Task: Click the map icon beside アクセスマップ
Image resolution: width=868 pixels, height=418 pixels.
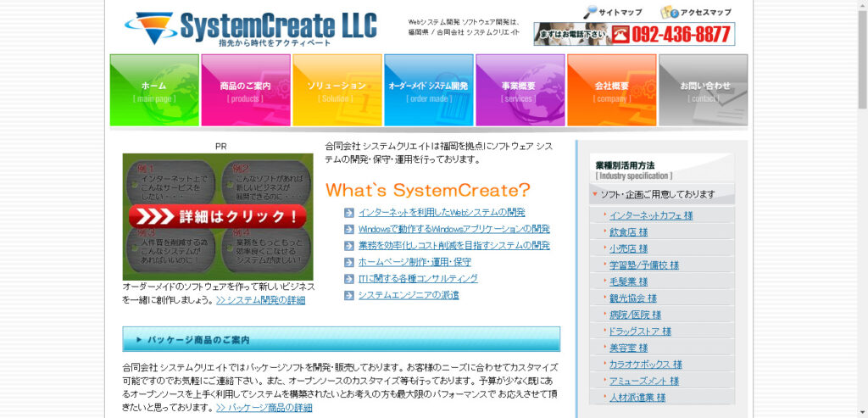Action: coord(670,12)
